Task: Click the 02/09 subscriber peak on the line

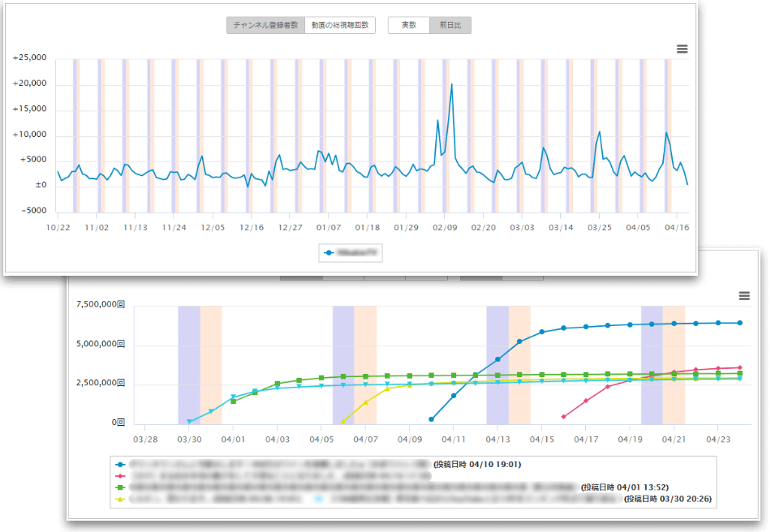Action: tap(452, 84)
